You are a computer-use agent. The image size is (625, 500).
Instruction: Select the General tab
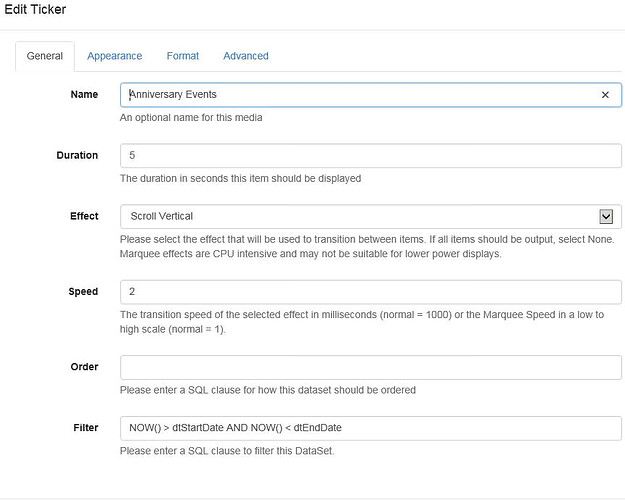pos(45,56)
